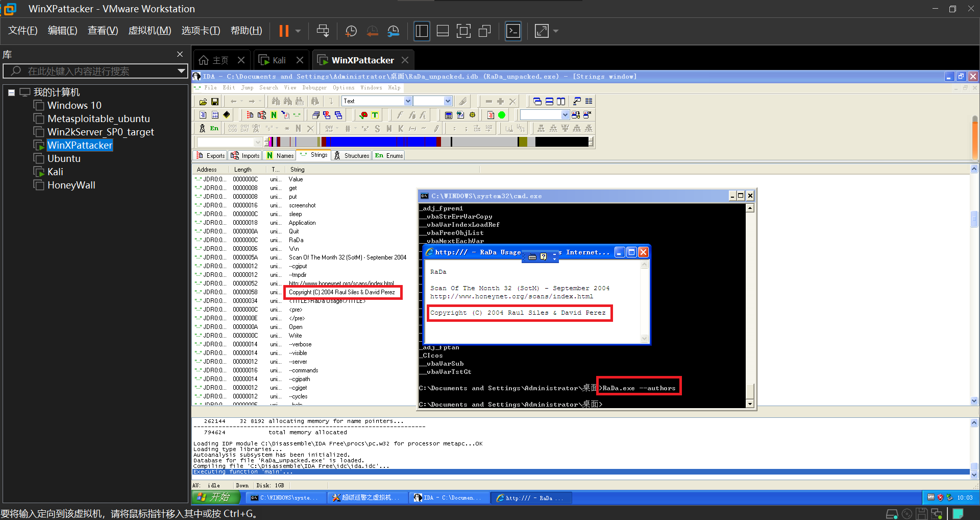Revert to VMware snapshot icon

(x=372, y=31)
